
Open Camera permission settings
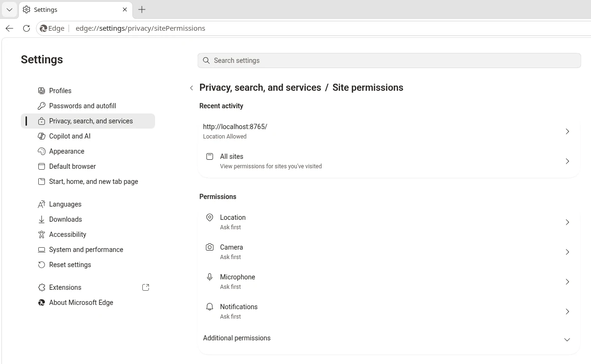[389, 252]
